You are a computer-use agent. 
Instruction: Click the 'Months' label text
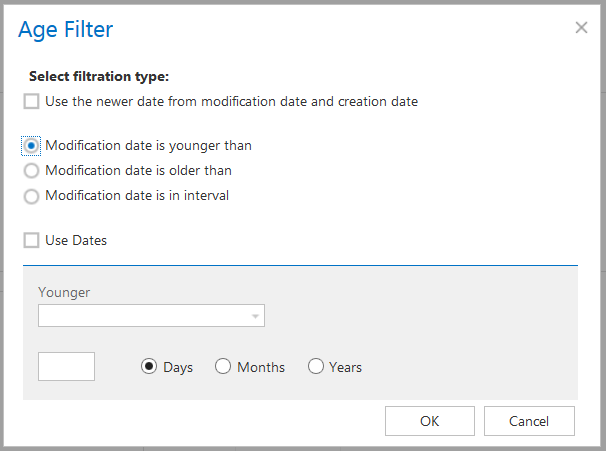point(261,367)
